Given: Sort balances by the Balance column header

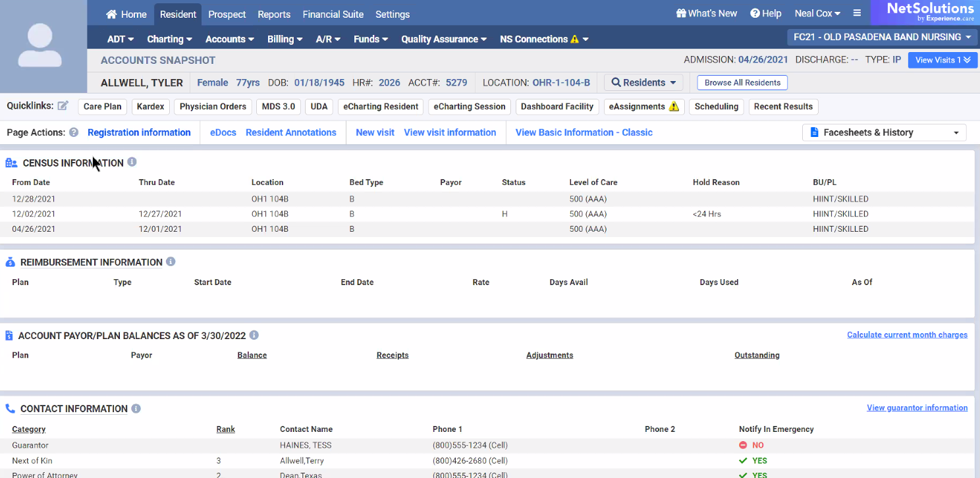Looking at the screenshot, I should point(252,356).
